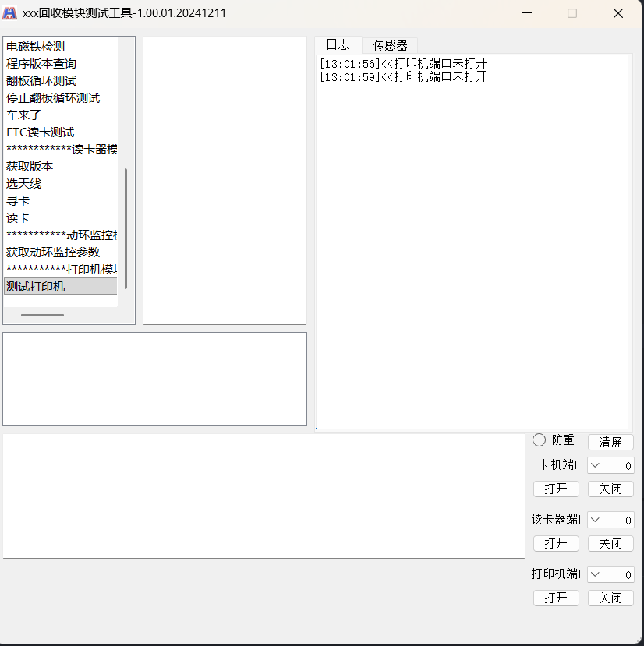This screenshot has height=646, width=644.
Task: Click the 打印机模块 separator row
Action: pyautogui.click(x=61, y=269)
